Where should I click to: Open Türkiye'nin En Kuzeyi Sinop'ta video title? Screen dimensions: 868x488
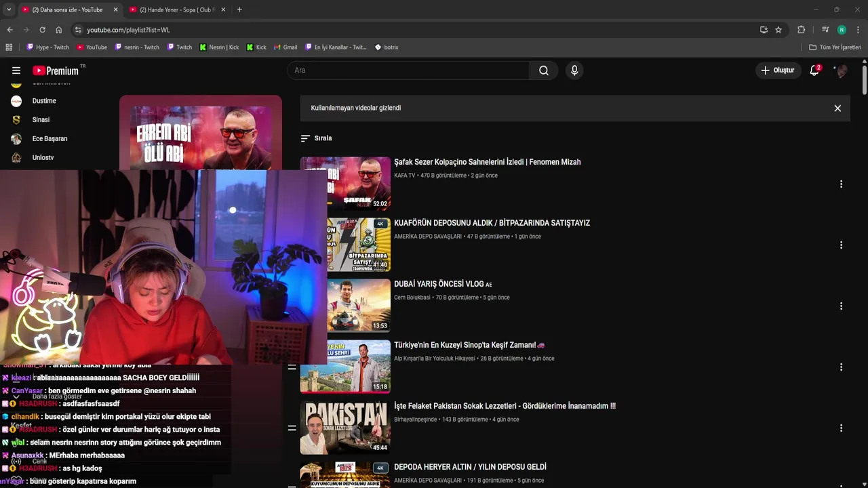point(469,345)
